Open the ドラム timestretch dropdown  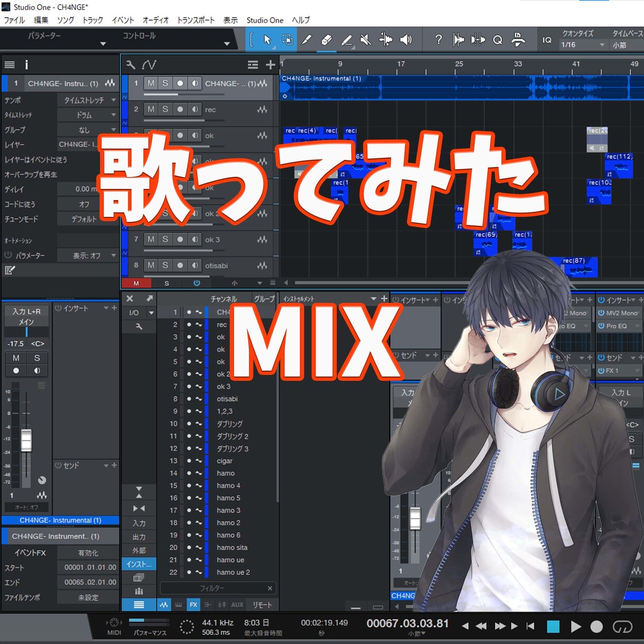[88, 115]
